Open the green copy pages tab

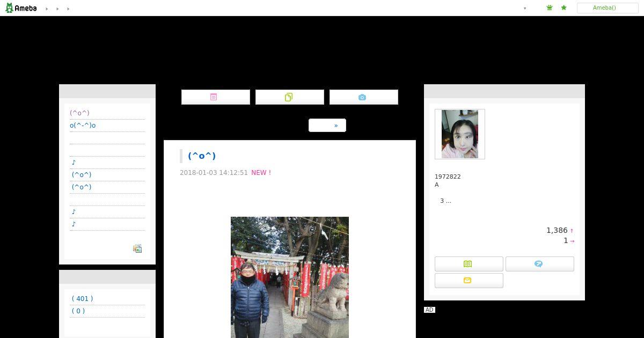(x=290, y=97)
